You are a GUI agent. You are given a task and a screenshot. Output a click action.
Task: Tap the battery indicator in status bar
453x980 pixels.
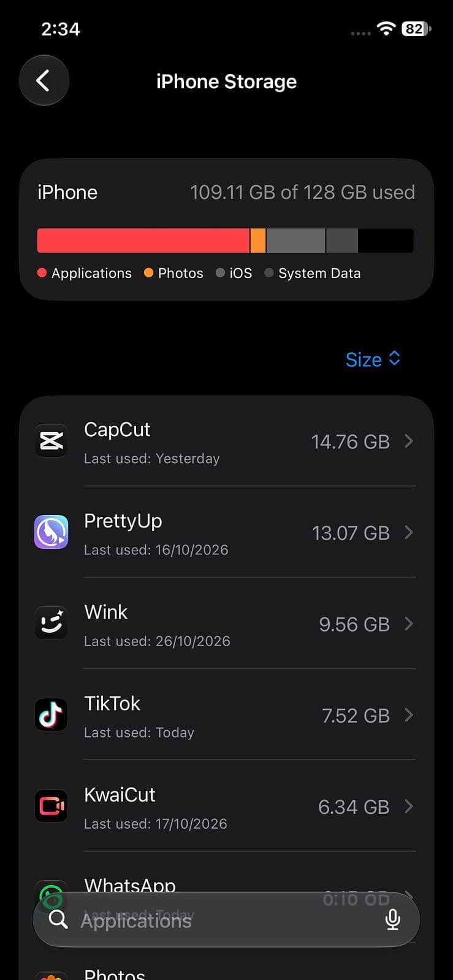click(416, 29)
